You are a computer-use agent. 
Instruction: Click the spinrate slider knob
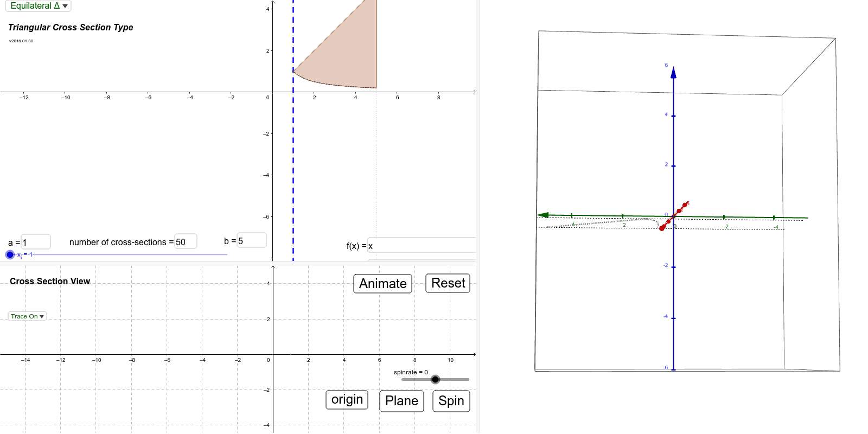pos(435,379)
